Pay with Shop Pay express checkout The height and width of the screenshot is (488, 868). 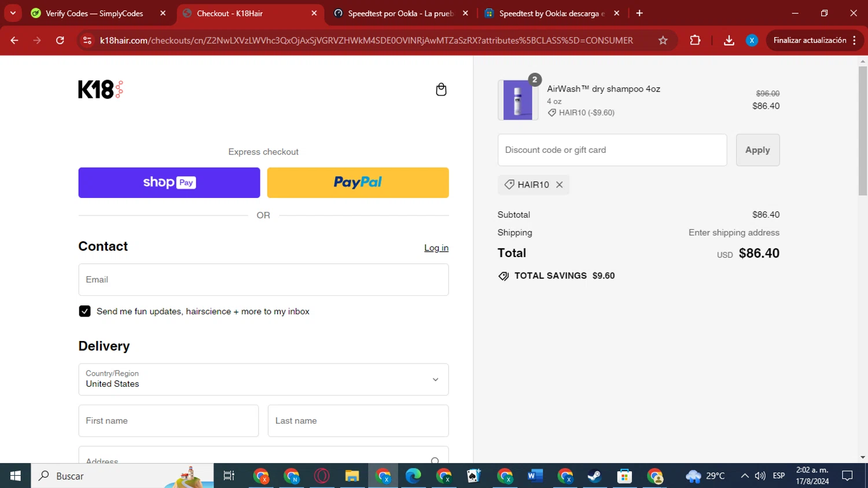[x=169, y=182]
